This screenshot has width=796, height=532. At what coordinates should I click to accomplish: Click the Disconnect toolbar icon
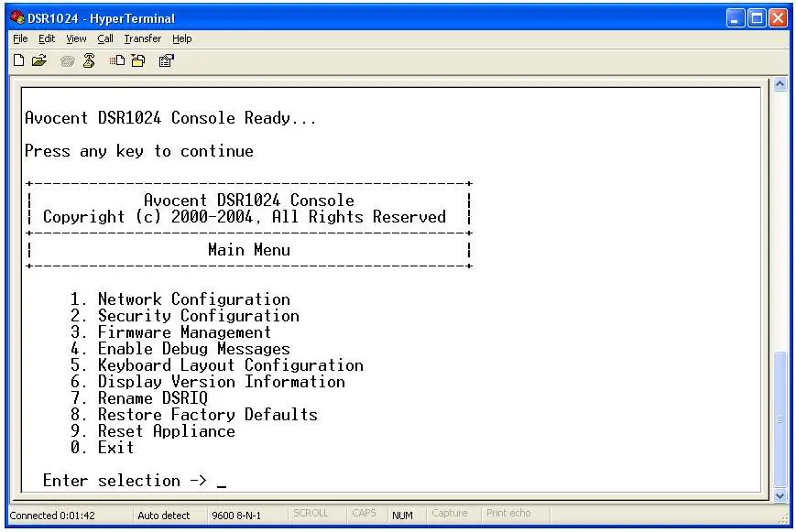(89, 61)
